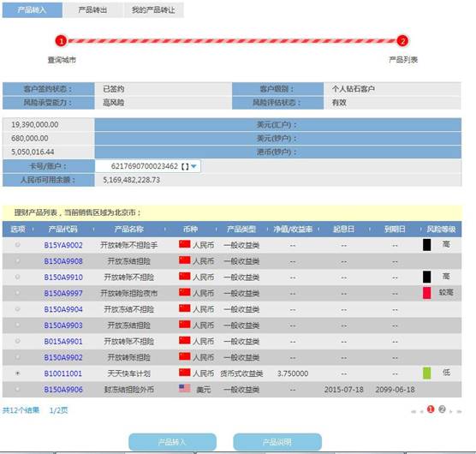The width and height of the screenshot is (476, 454).
Task: Click first page arrow in pagination
Action: click(x=414, y=411)
